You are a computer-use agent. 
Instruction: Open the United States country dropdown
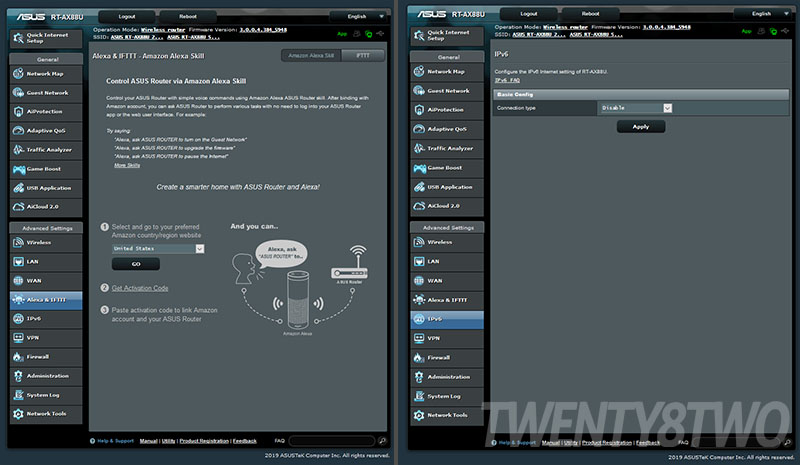158,249
